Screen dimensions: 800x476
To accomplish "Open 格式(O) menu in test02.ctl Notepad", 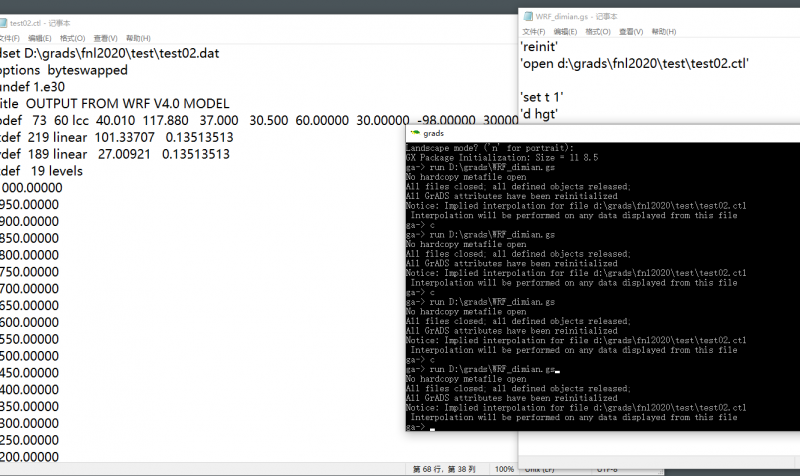I will click(x=74, y=38).
